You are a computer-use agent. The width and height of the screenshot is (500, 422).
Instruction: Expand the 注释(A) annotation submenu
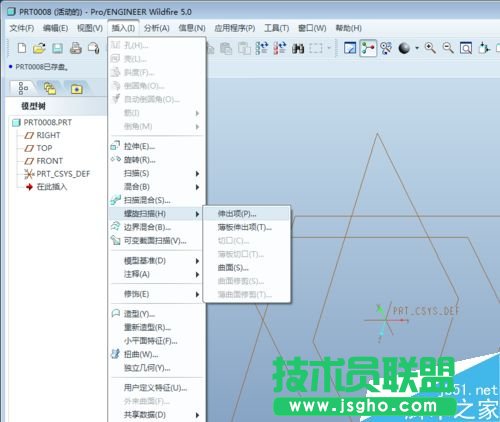pyautogui.click(x=156, y=274)
